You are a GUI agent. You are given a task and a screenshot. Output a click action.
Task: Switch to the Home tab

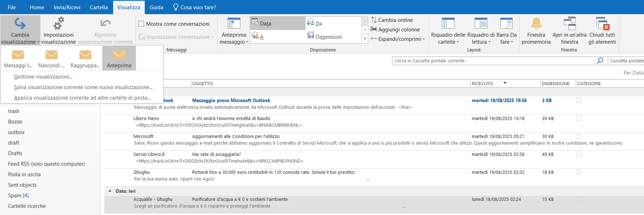[x=37, y=7]
